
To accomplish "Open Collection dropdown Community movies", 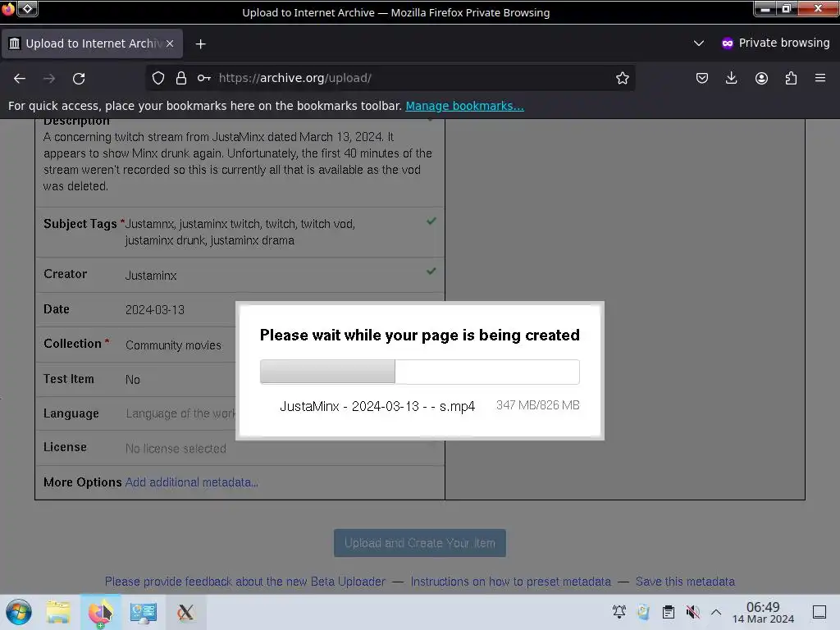I will coord(173,345).
